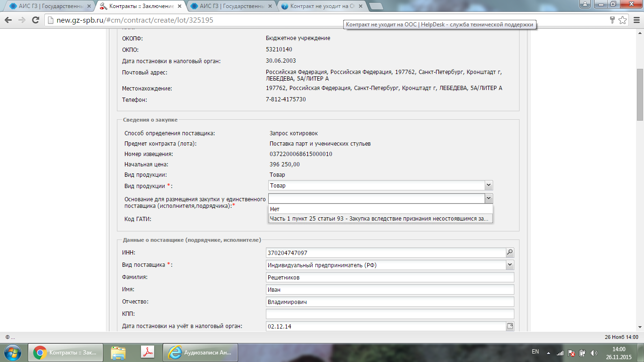Click the page vertical scrollbar thumb
644x362 pixels.
[640, 94]
